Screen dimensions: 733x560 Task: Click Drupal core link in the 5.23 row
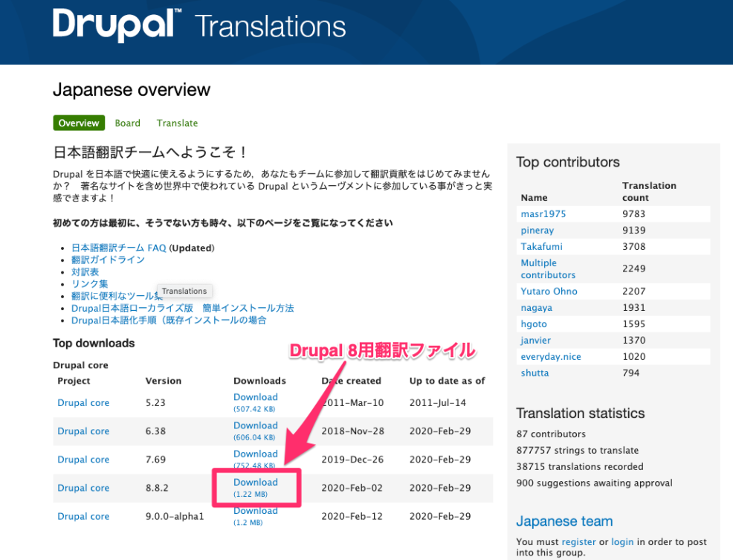83,403
